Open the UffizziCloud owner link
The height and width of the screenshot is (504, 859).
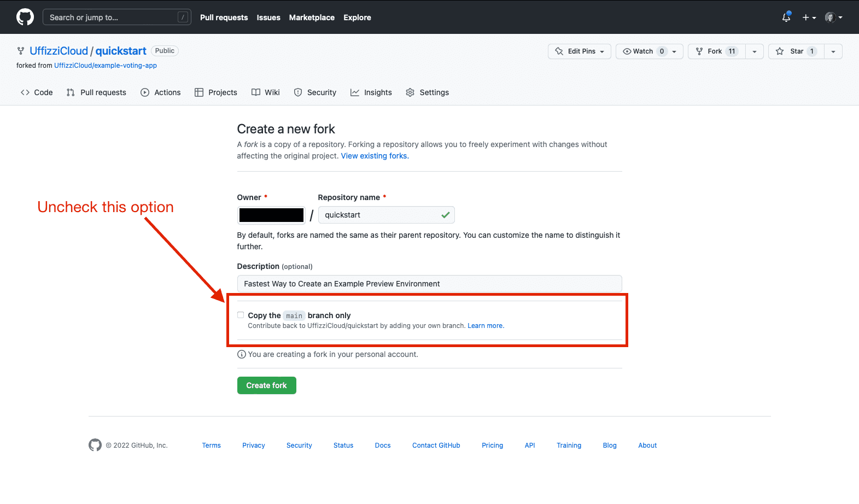[59, 51]
